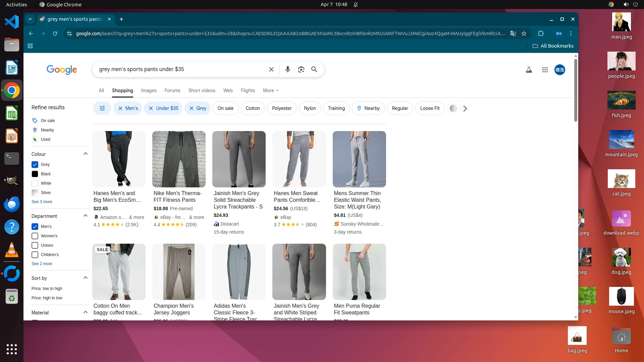Viewport: 644px width, 362px height.
Task: Click the voice search microphone icon
Action: (287, 69)
